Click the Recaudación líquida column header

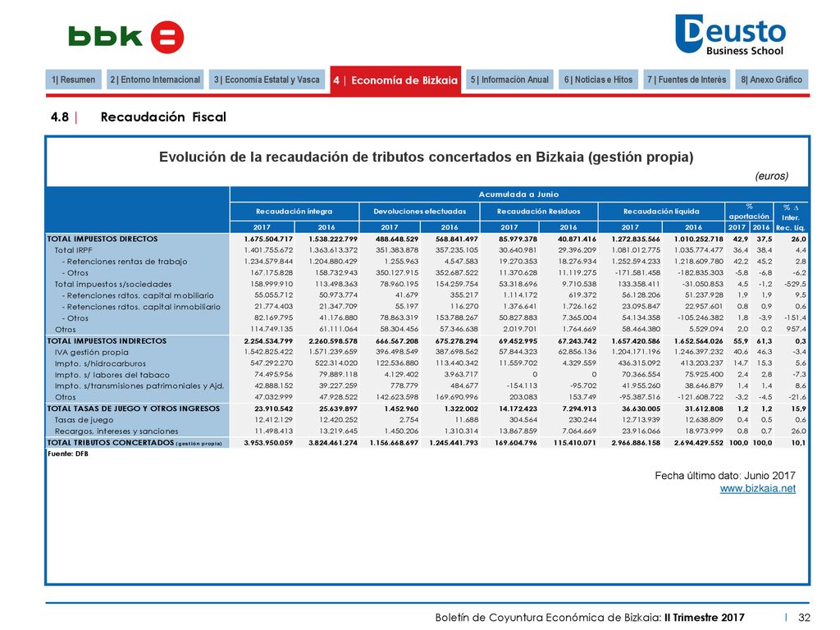point(661,212)
